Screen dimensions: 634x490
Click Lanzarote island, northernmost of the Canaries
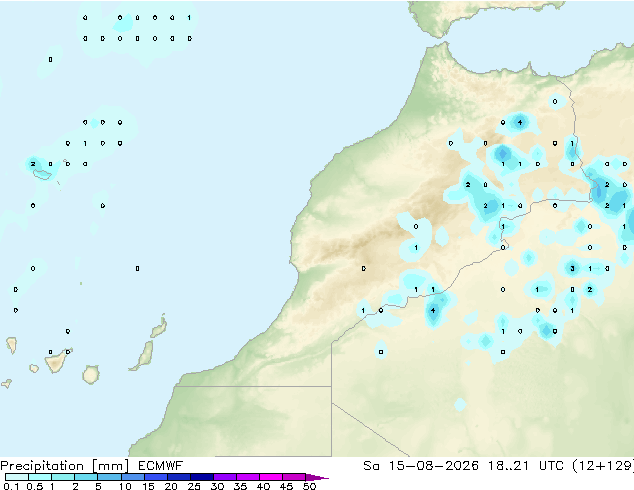159,327
